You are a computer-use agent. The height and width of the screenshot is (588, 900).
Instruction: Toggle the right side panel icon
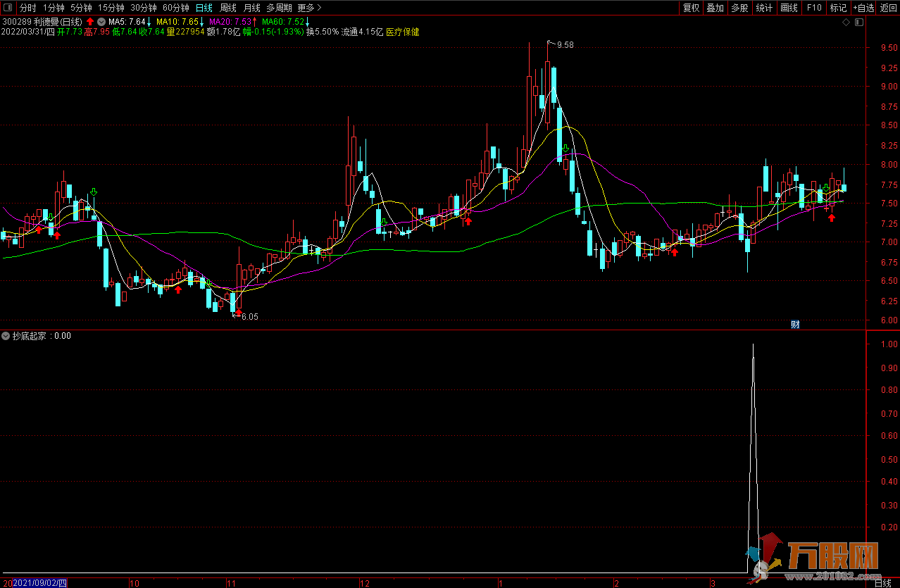[x=858, y=23]
